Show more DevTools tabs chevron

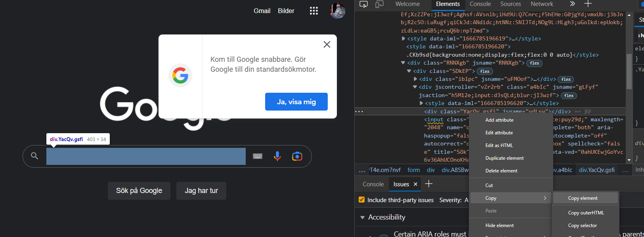tap(572, 4)
